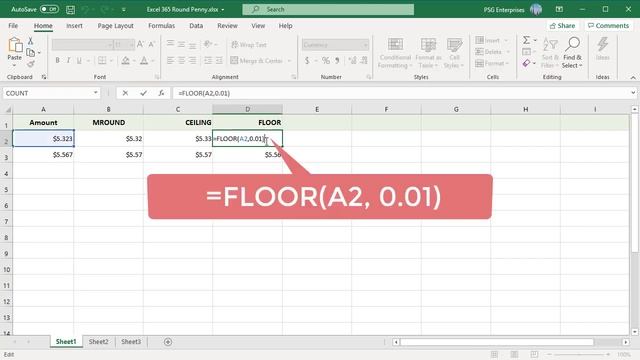The height and width of the screenshot is (360, 640).
Task: Open the View tab
Action: [x=258, y=26]
